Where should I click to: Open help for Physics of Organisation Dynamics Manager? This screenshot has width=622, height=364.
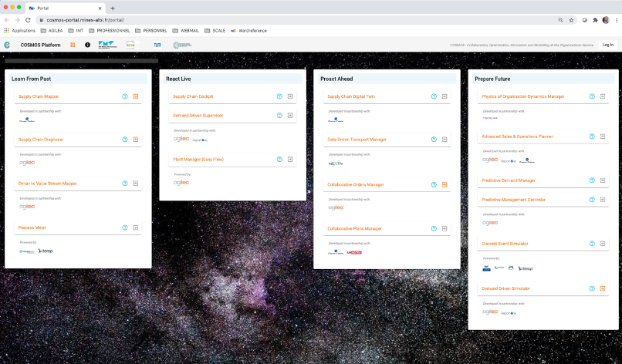pos(592,96)
